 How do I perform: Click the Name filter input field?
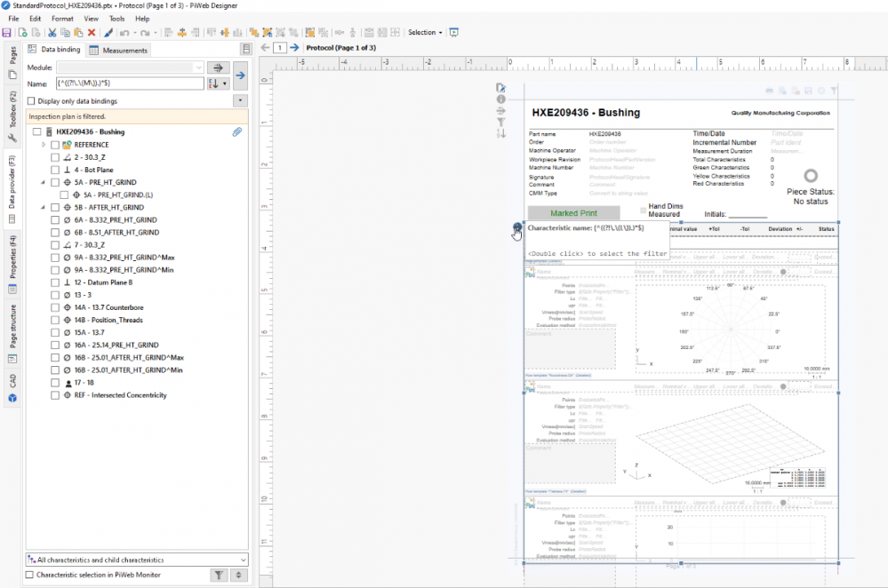[129, 83]
